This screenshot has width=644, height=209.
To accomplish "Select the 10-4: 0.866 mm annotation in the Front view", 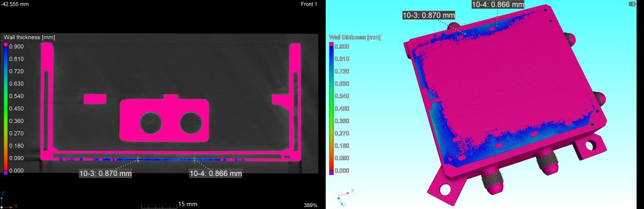I will click(x=215, y=173).
